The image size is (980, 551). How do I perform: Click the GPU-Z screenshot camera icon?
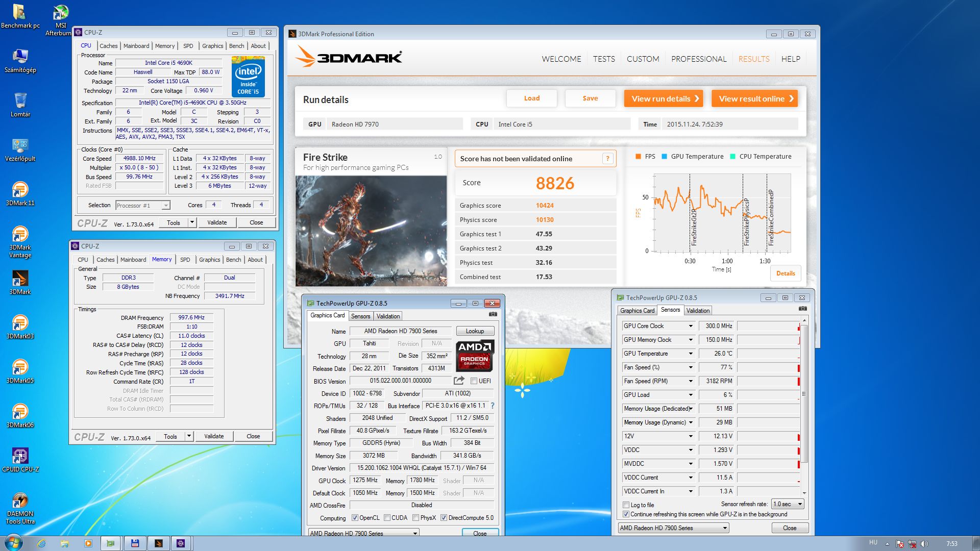493,314
